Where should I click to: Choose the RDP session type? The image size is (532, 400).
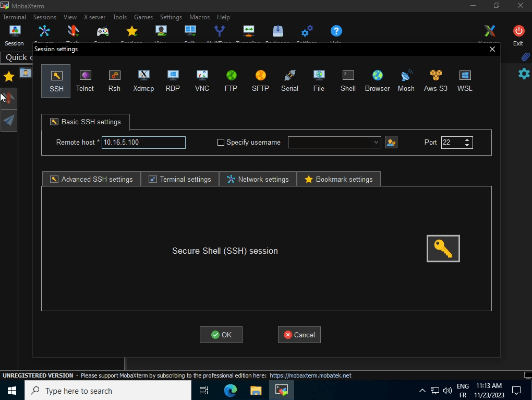pos(173,81)
